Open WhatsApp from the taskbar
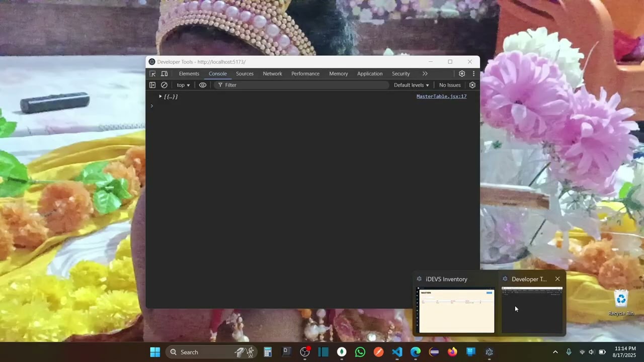This screenshot has height=362, width=644. click(360, 352)
